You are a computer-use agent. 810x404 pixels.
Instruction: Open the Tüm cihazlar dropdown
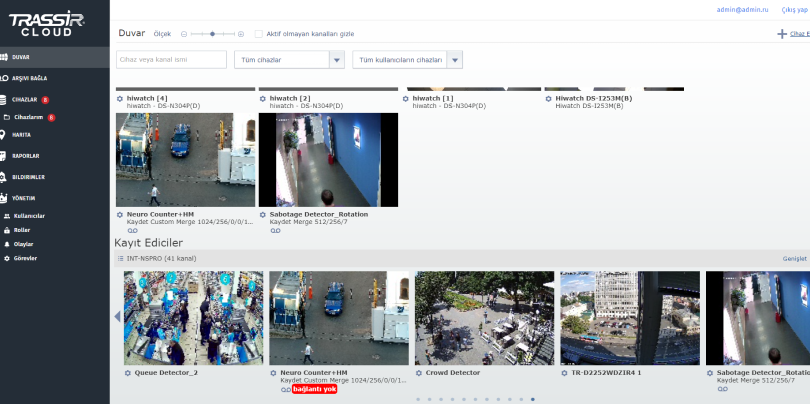[x=289, y=59]
